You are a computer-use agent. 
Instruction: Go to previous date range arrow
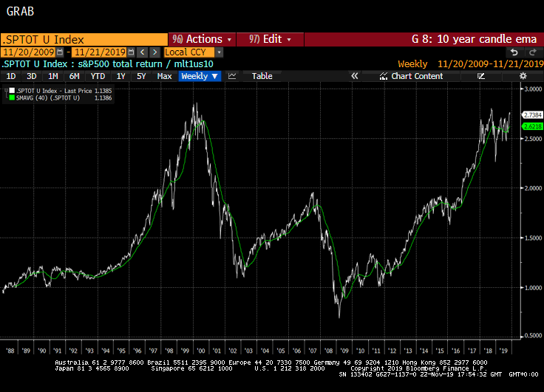[142, 52]
